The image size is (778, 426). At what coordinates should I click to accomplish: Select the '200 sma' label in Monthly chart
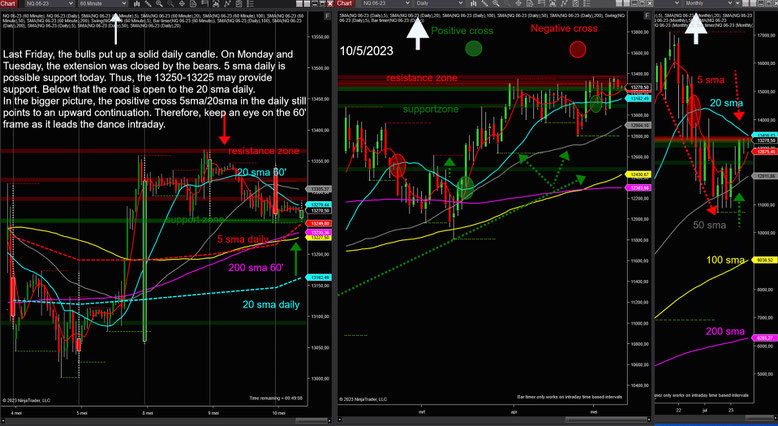pyautogui.click(x=725, y=331)
